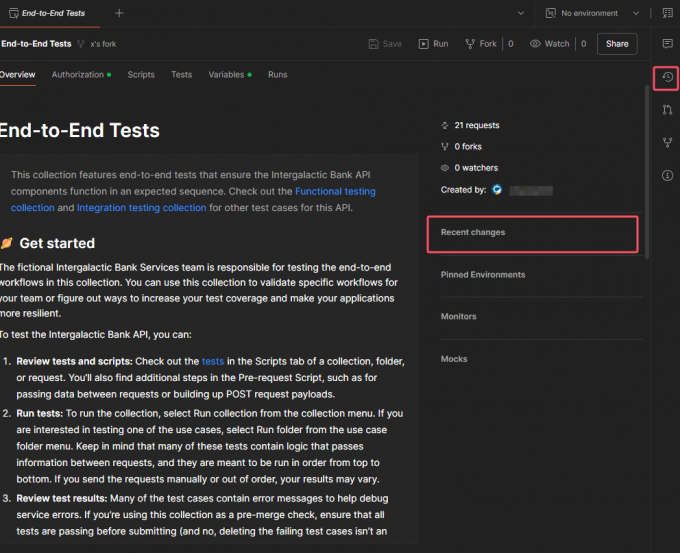The width and height of the screenshot is (680, 553).
Task: Open the Info icon in right sidebar
Action: coord(667,176)
